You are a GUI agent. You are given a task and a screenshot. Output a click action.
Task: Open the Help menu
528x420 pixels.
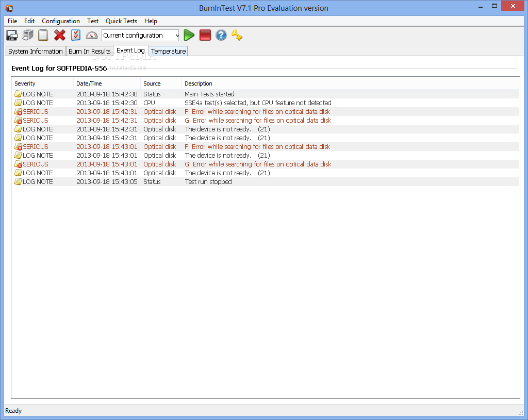[x=151, y=21]
